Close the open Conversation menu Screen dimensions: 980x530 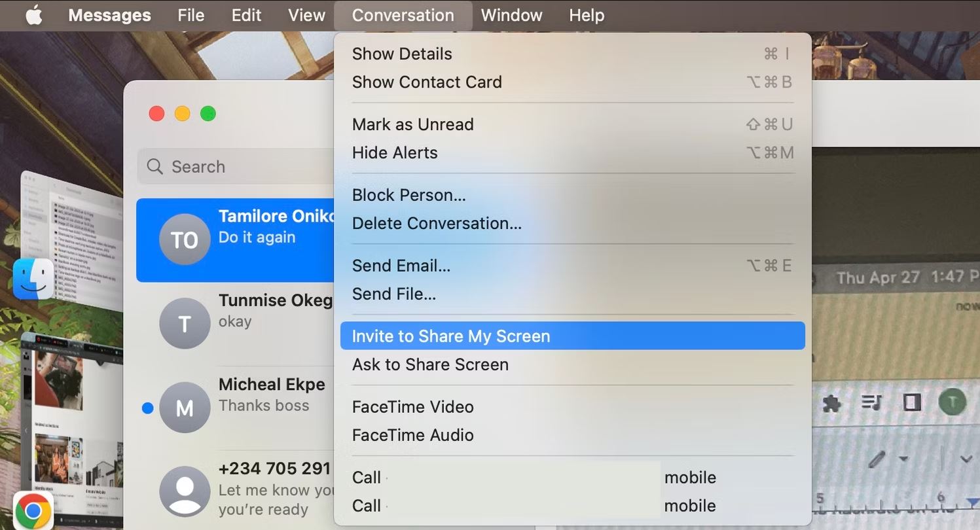tap(403, 15)
